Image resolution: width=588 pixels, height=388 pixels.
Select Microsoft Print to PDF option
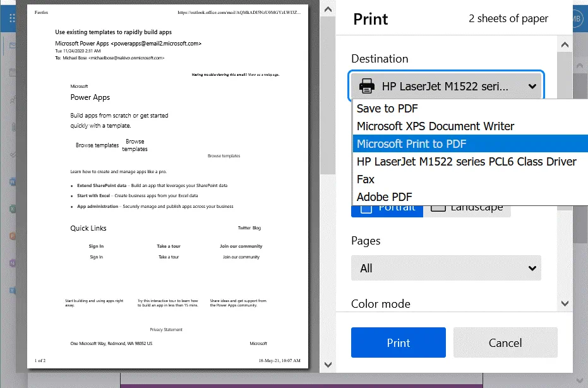411,144
